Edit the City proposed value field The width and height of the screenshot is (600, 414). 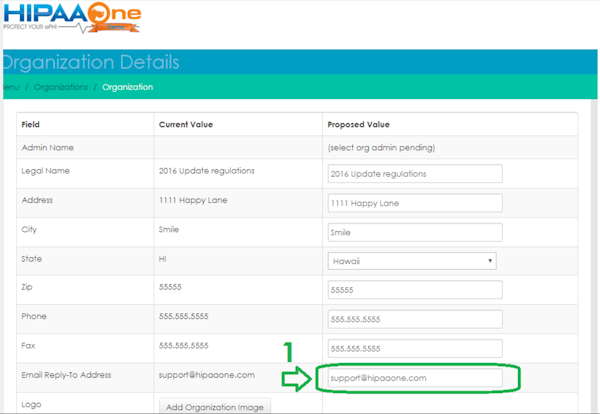point(414,231)
